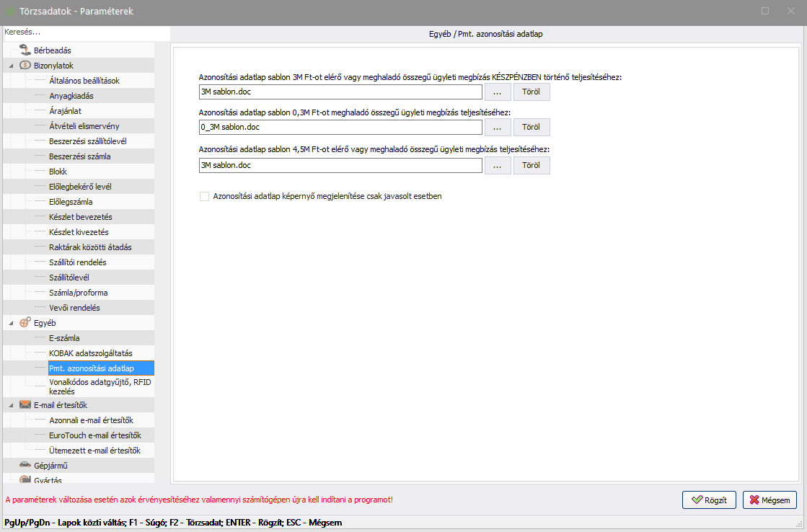This screenshot has height=532, width=807.
Task: Collapse the Egyéb tree section
Action: coord(11,323)
